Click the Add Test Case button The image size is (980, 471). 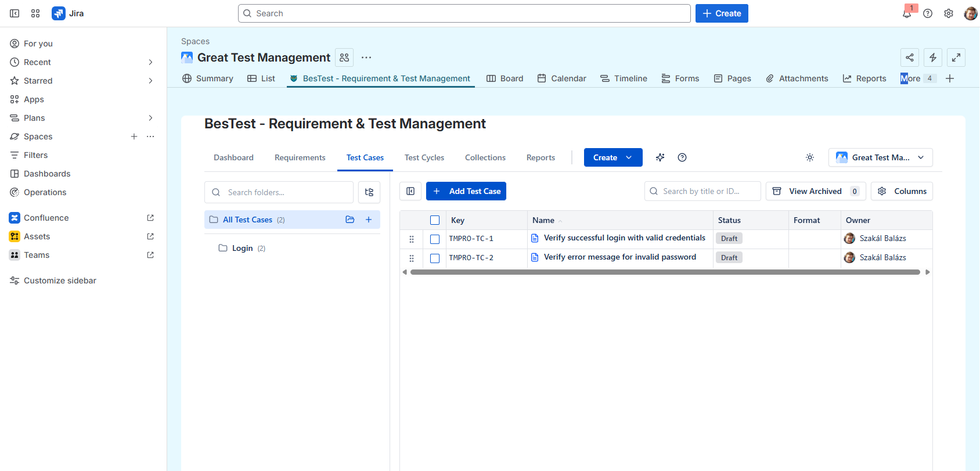(466, 191)
